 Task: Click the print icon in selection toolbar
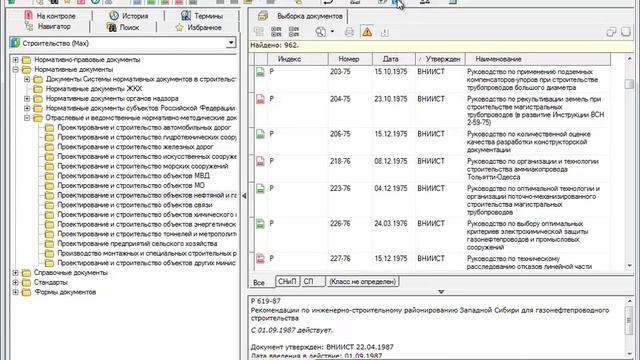point(349,32)
